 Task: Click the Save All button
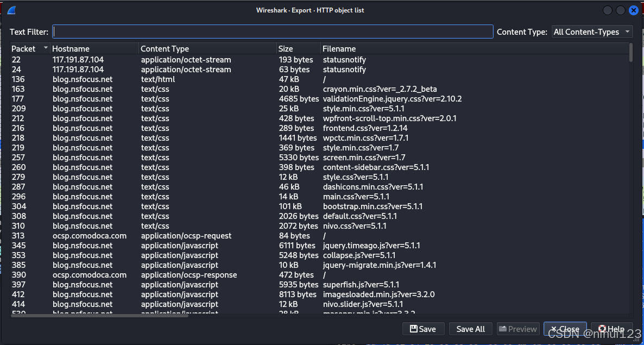click(471, 329)
